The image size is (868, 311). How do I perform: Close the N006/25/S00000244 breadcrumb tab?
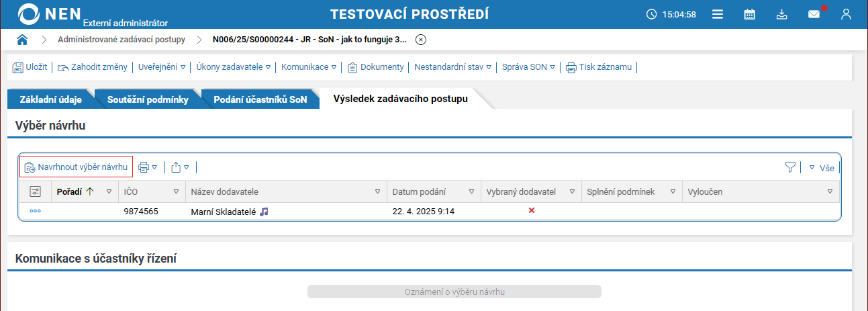pyautogui.click(x=421, y=40)
